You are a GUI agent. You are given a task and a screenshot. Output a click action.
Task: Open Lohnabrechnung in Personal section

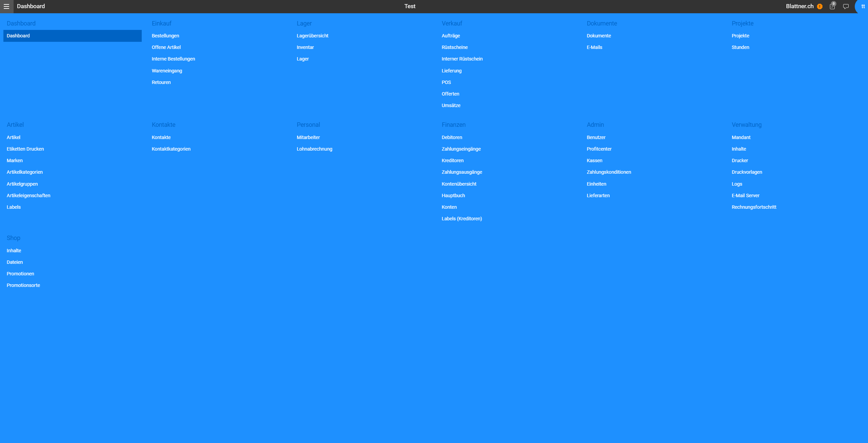[x=314, y=149]
